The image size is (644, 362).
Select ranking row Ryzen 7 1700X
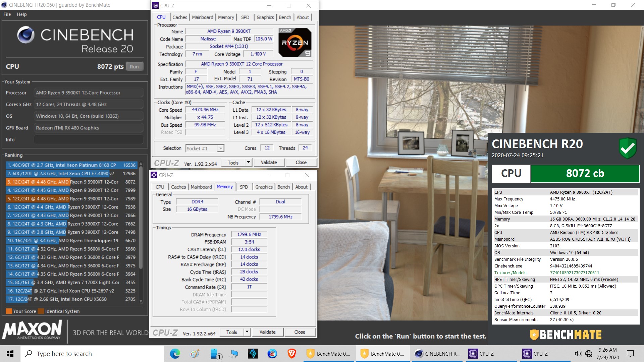pyautogui.click(x=72, y=282)
